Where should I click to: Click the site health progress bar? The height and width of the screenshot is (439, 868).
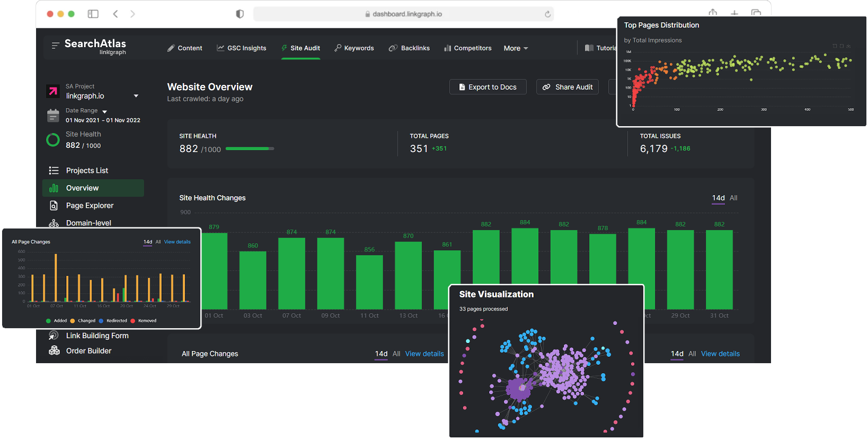[x=250, y=149]
